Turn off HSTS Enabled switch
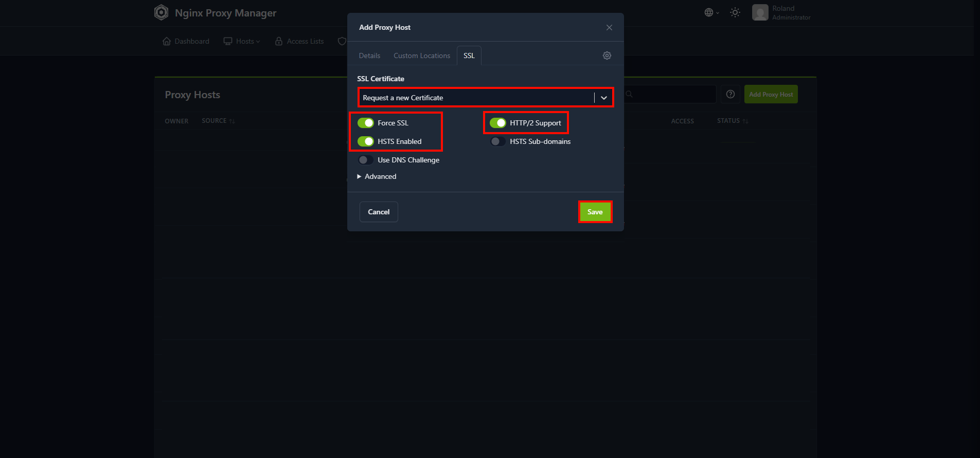The height and width of the screenshot is (458, 980). (366, 141)
